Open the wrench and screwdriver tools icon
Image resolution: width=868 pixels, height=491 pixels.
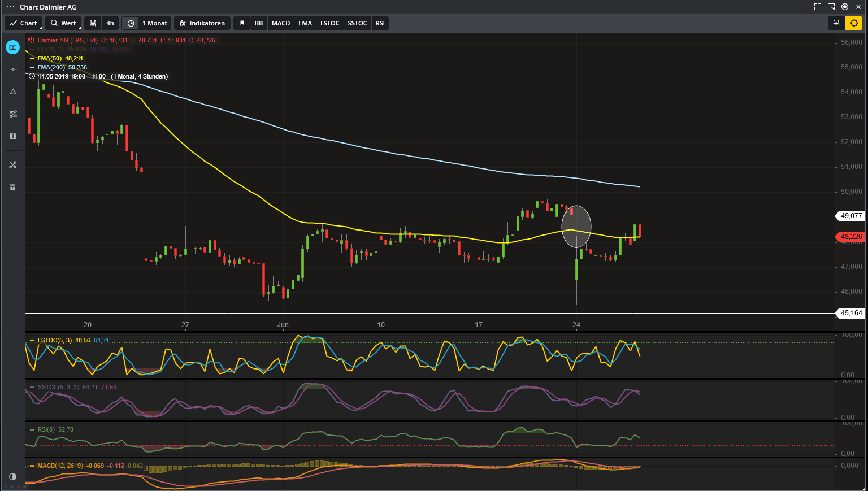13,165
